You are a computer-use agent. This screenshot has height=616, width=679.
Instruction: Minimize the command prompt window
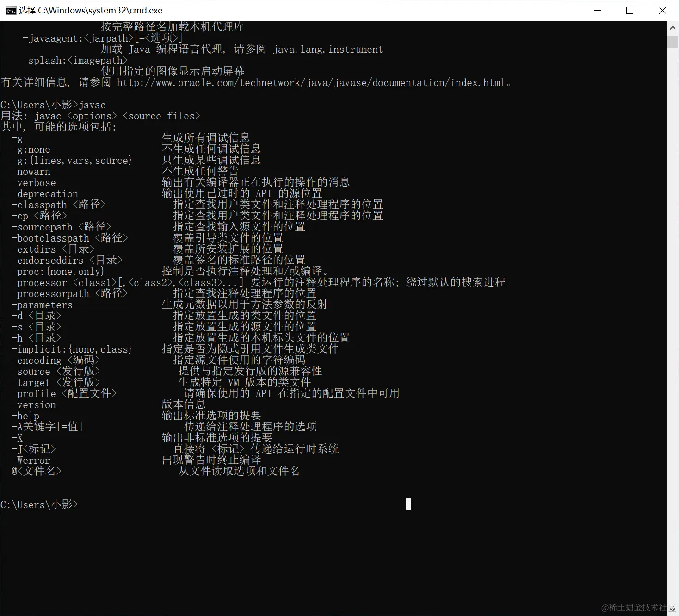pyautogui.click(x=598, y=10)
